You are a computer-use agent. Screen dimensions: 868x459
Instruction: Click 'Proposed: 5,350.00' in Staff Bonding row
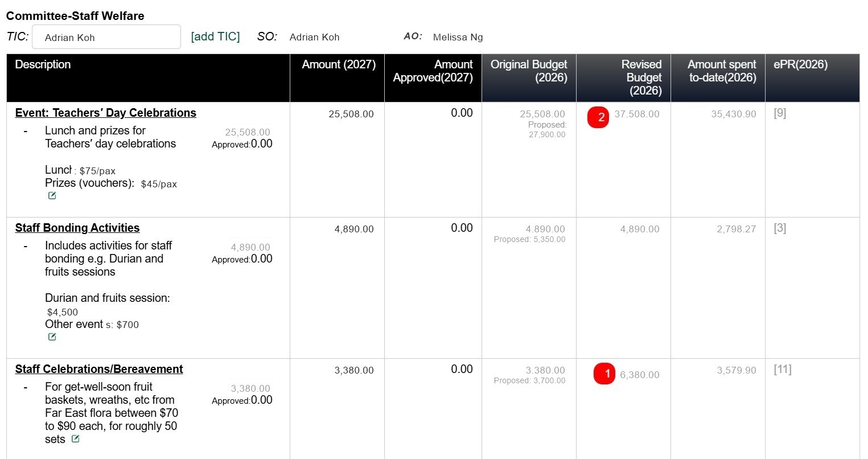point(530,239)
